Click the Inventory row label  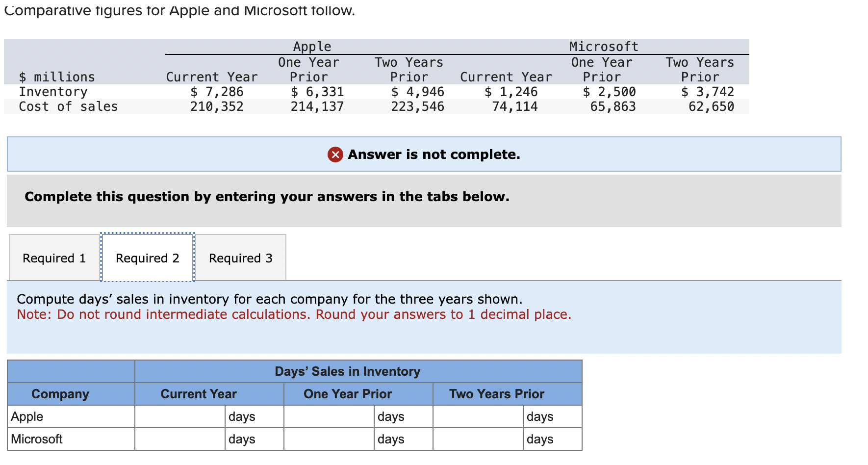(x=53, y=92)
